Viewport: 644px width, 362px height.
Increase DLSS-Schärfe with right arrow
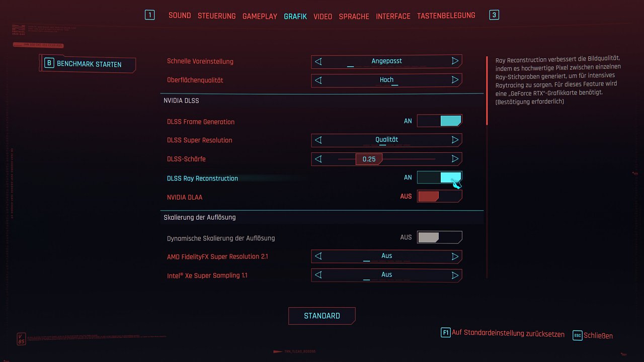click(455, 159)
